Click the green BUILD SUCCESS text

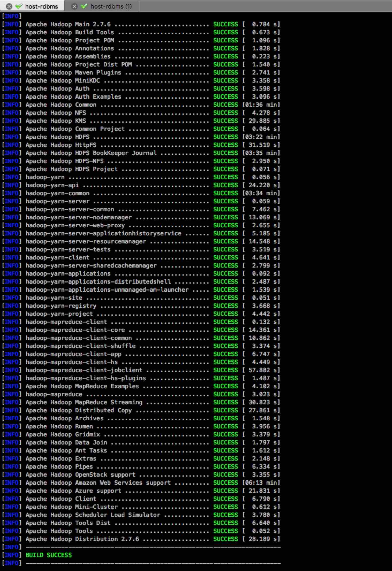point(48,555)
